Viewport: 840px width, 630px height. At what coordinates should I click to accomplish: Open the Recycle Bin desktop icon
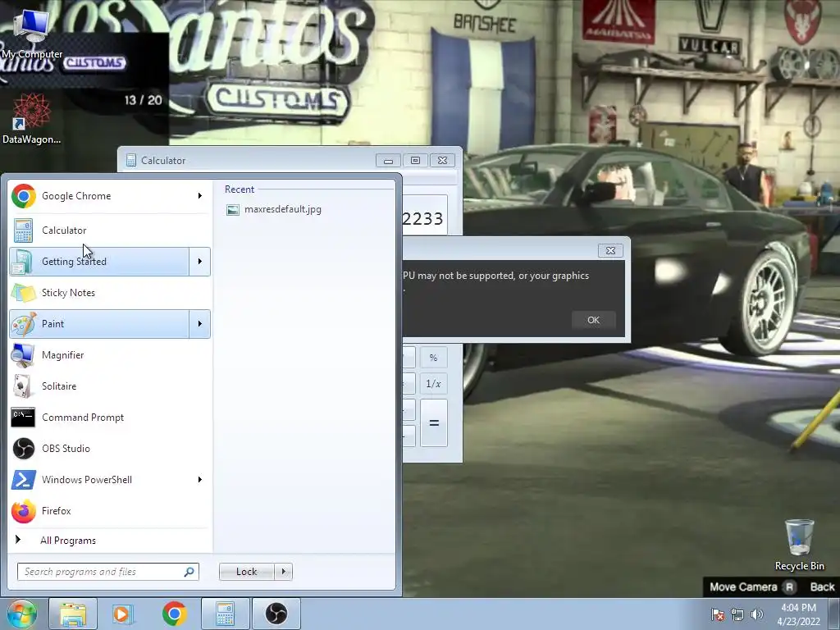pyautogui.click(x=799, y=545)
